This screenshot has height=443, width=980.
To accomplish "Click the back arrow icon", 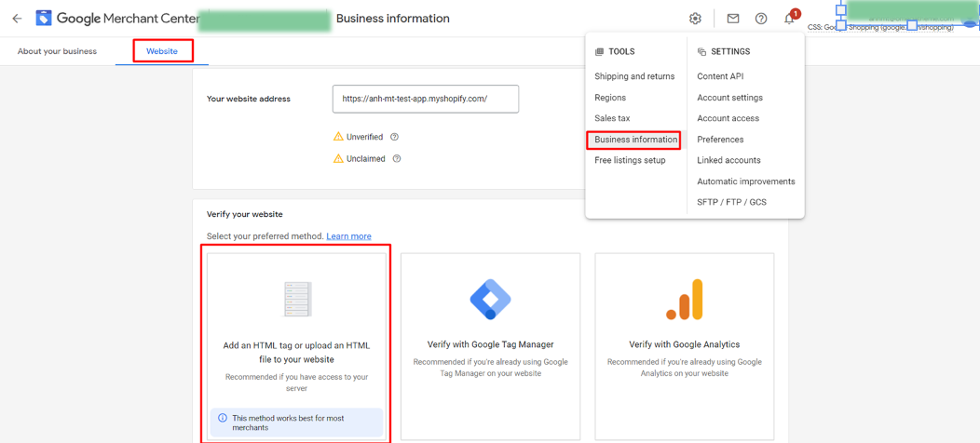I will pyautogui.click(x=17, y=18).
